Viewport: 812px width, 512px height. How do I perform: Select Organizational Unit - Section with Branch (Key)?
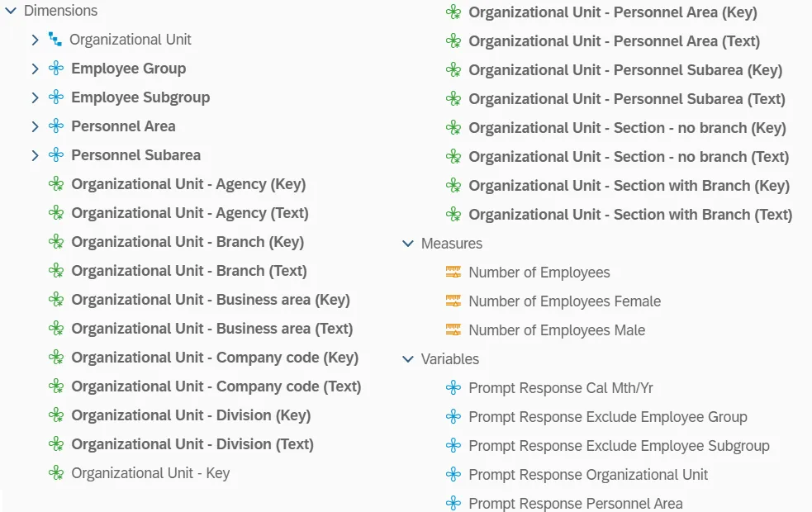coord(629,186)
